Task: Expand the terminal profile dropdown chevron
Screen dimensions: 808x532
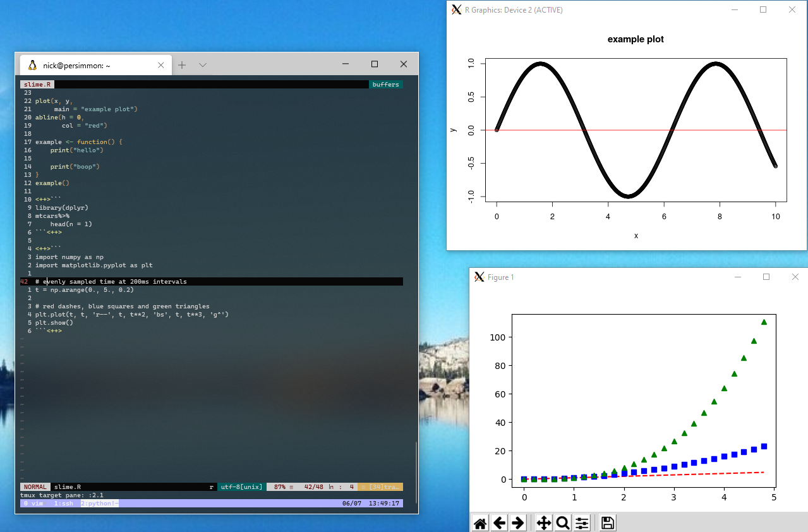Action: pos(203,65)
